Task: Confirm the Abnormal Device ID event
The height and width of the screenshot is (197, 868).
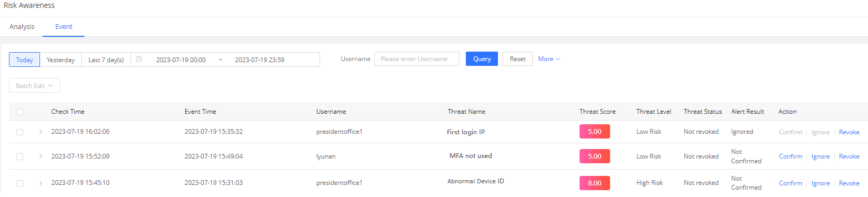Action: pyautogui.click(x=791, y=183)
